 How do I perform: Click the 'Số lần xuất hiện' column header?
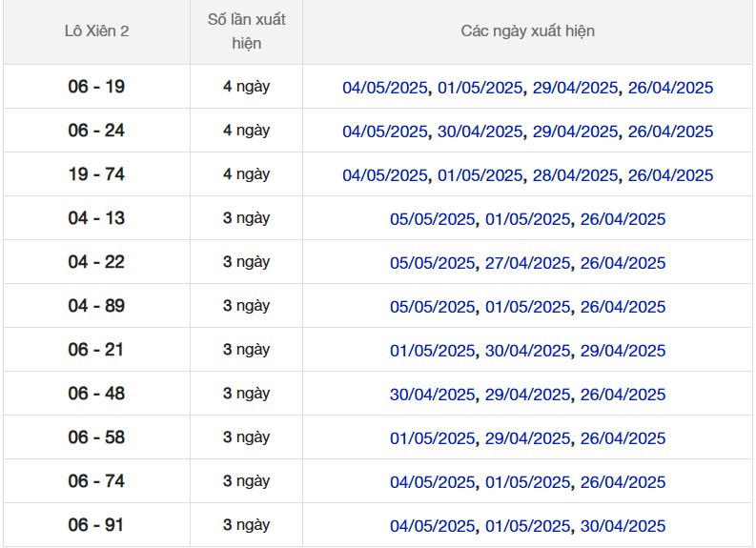coord(246,31)
